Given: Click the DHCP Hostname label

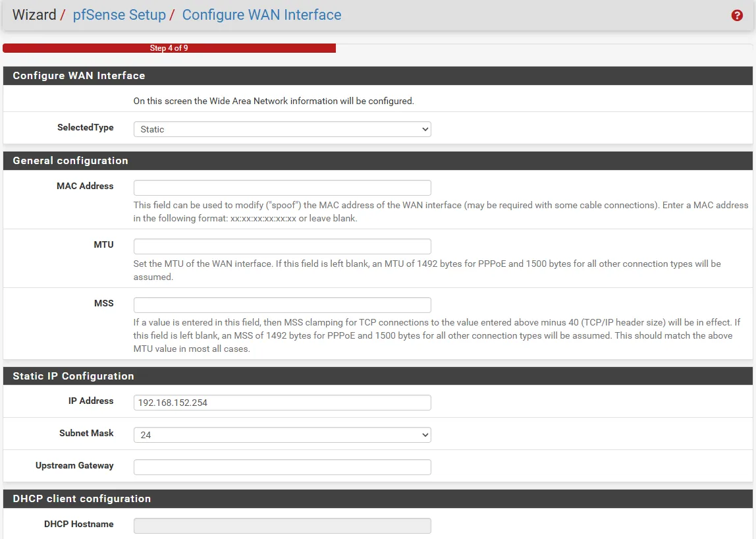Looking at the screenshot, I should click(x=78, y=524).
